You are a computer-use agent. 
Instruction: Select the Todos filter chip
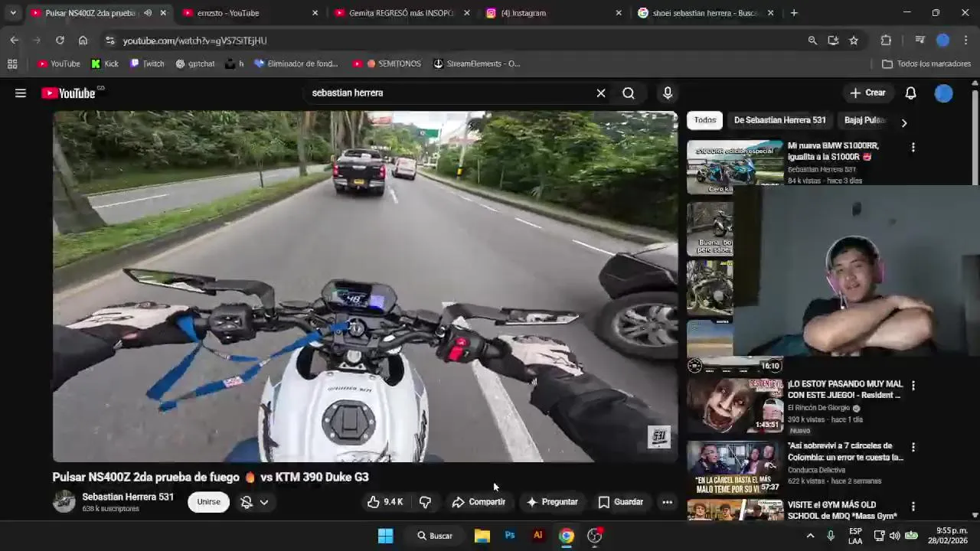(705, 120)
